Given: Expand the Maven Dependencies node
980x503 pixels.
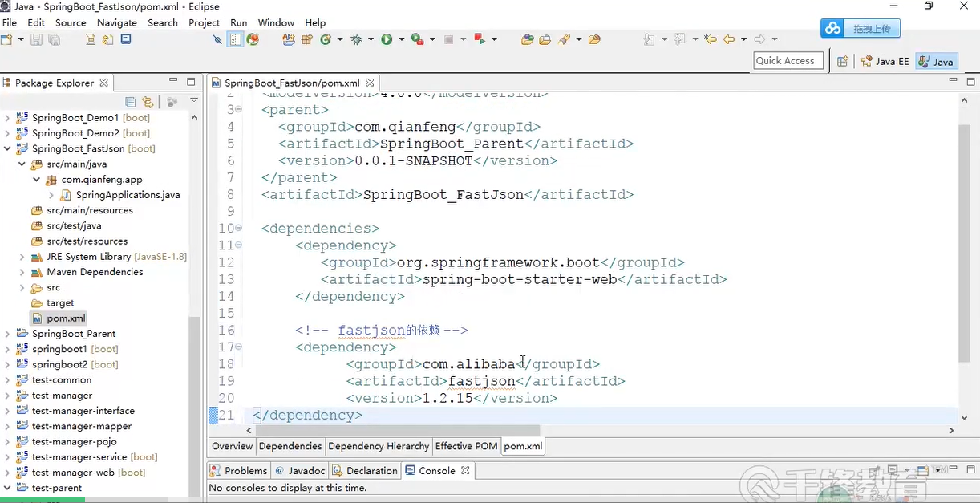Looking at the screenshot, I should pyautogui.click(x=22, y=272).
